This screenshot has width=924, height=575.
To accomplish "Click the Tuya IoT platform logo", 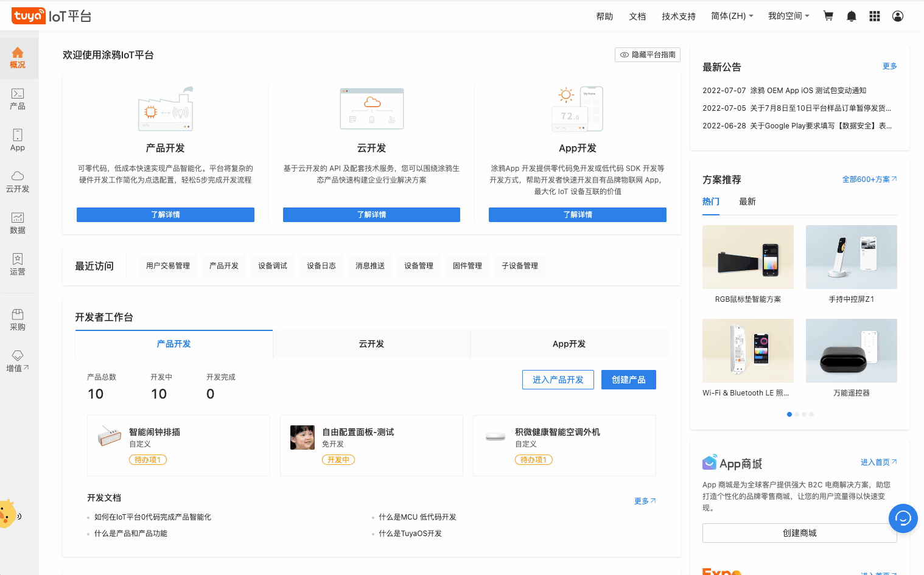I will click(x=51, y=16).
